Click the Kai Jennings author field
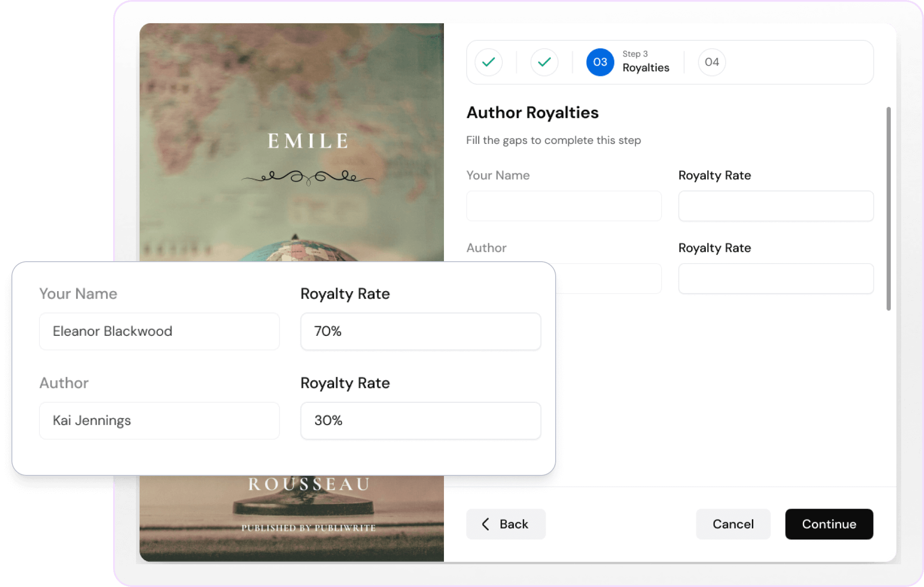 click(159, 421)
